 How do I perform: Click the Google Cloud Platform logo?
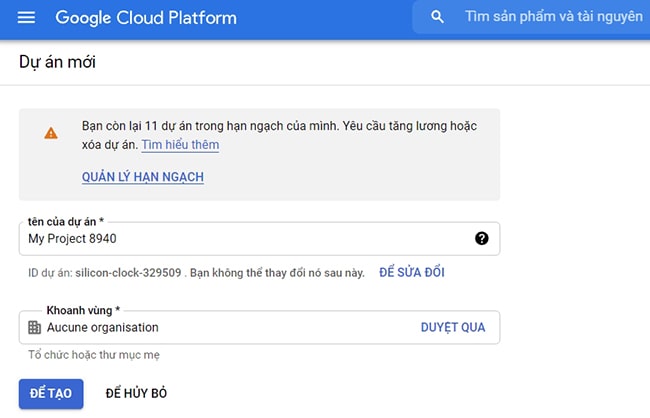(146, 18)
